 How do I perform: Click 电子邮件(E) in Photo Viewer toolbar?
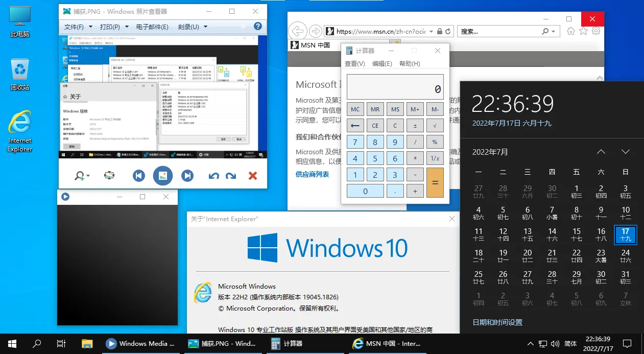[x=152, y=27]
